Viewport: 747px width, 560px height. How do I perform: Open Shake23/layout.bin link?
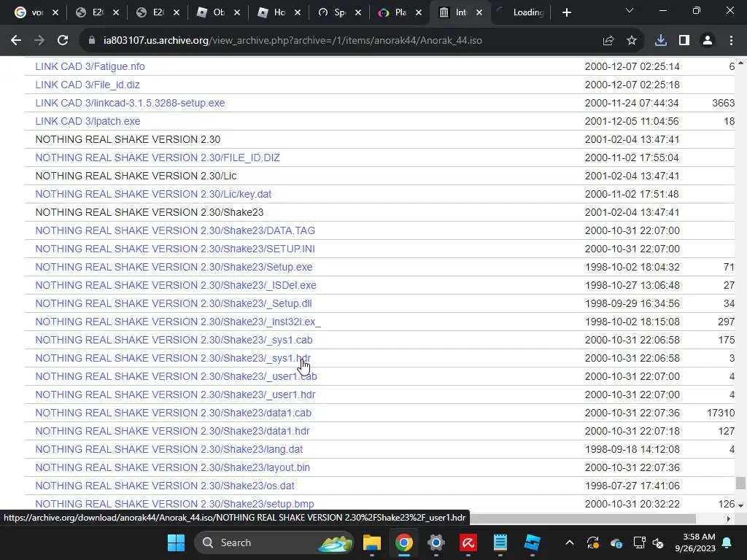coord(172,467)
